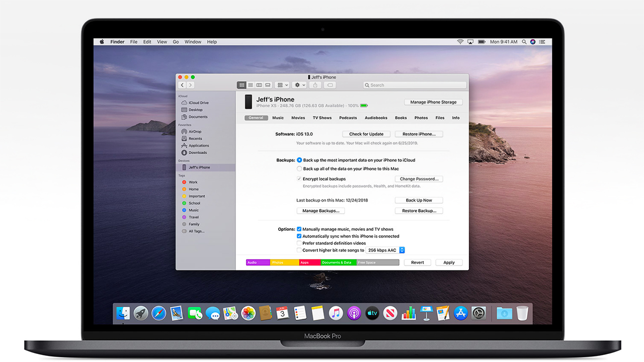The width and height of the screenshot is (644, 362).
Task: Toggle Automatically sync when iPhone is connected
Action: (299, 236)
